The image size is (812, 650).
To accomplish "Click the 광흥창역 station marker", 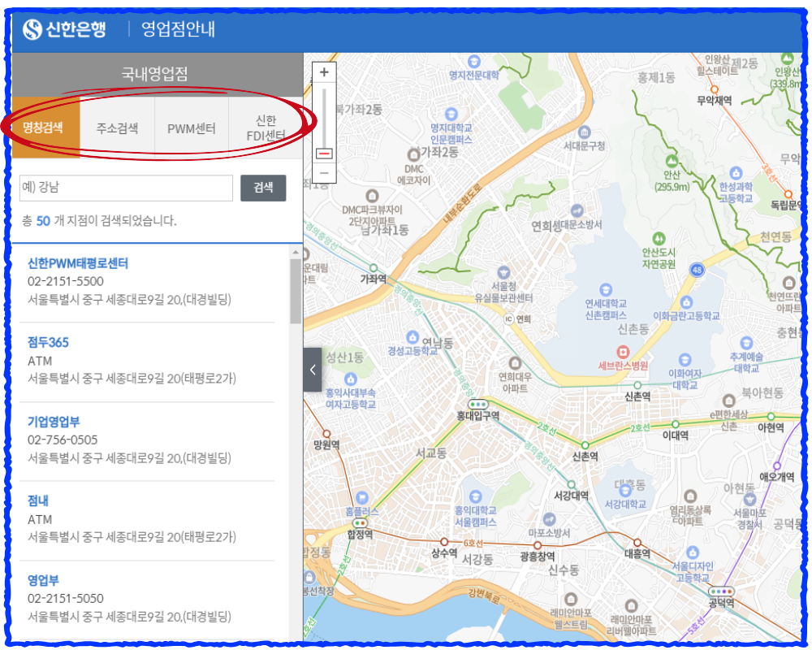I will (x=538, y=545).
